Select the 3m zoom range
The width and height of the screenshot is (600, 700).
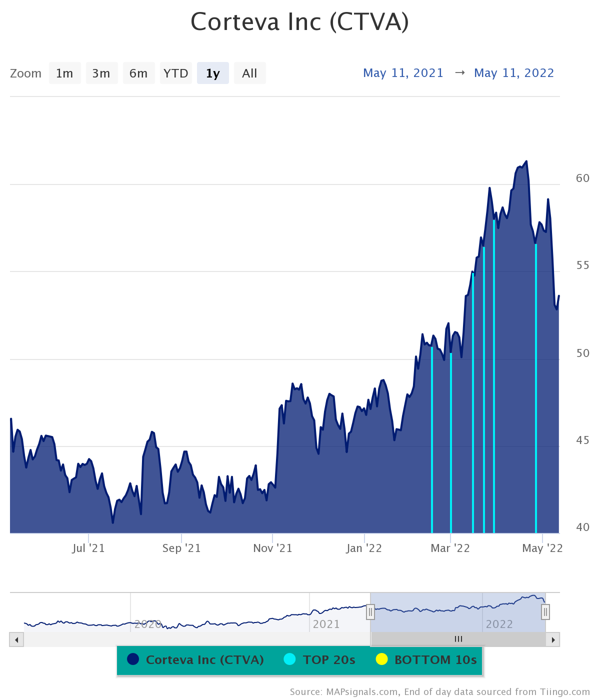tap(101, 73)
